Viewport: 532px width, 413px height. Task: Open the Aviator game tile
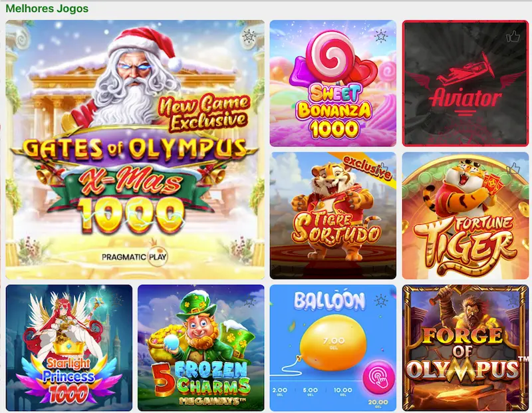(465, 84)
